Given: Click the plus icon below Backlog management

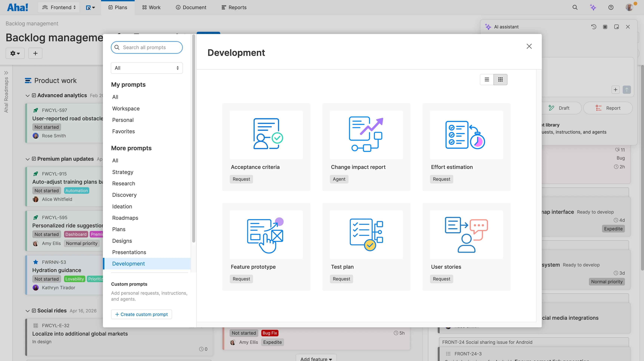Looking at the screenshot, I should 35,53.
